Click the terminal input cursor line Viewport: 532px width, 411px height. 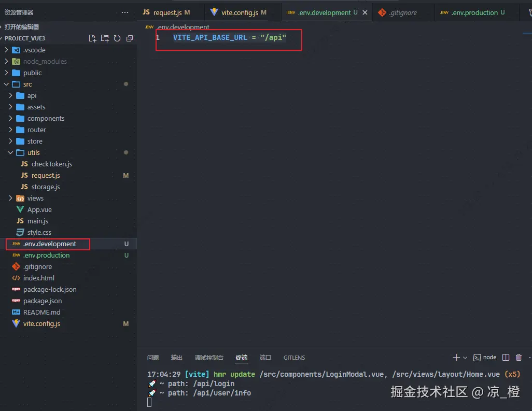[x=149, y=402]
